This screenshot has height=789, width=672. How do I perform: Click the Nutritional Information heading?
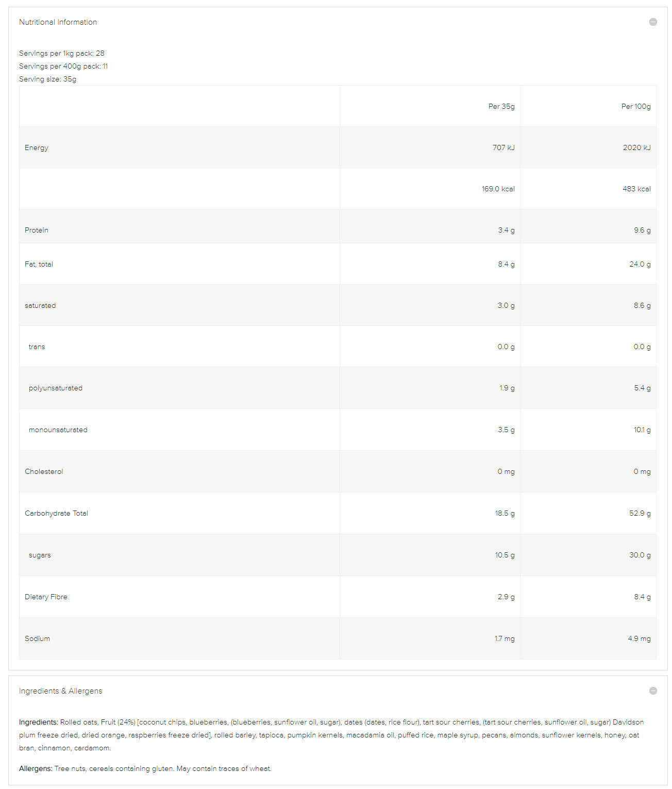(x=58, y=22)
